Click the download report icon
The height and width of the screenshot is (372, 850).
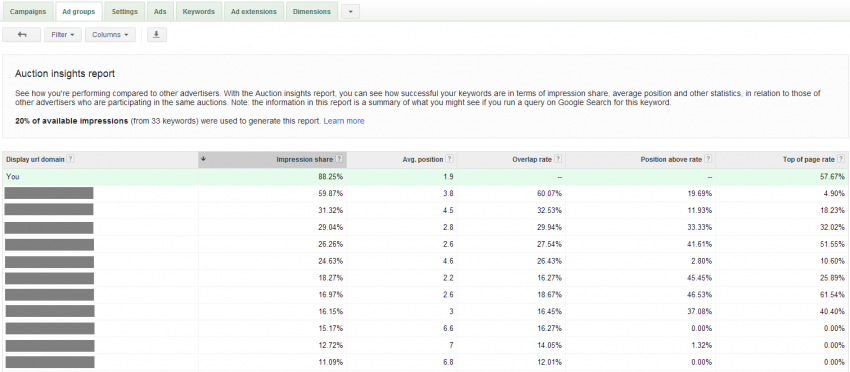(x=157, y=35)
